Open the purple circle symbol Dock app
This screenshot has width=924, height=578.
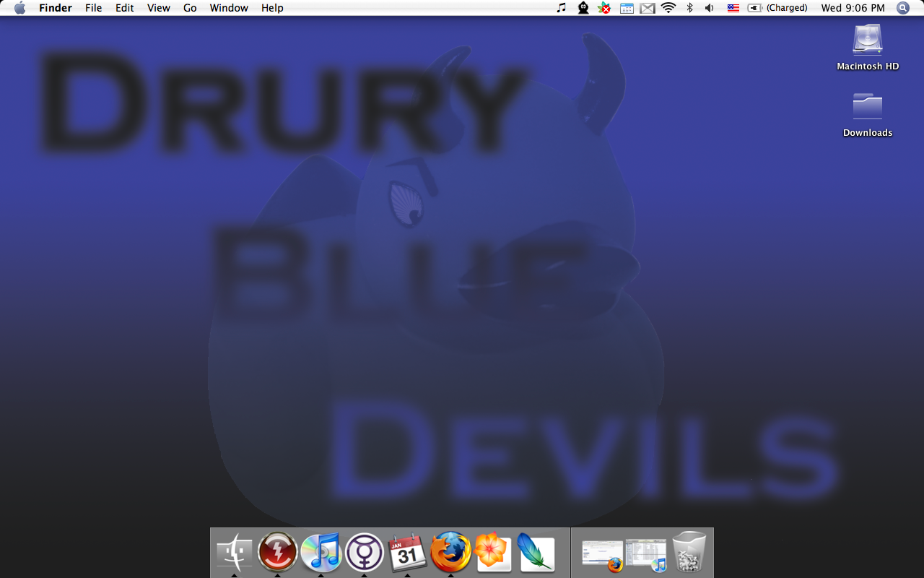[x=365, y=553]
